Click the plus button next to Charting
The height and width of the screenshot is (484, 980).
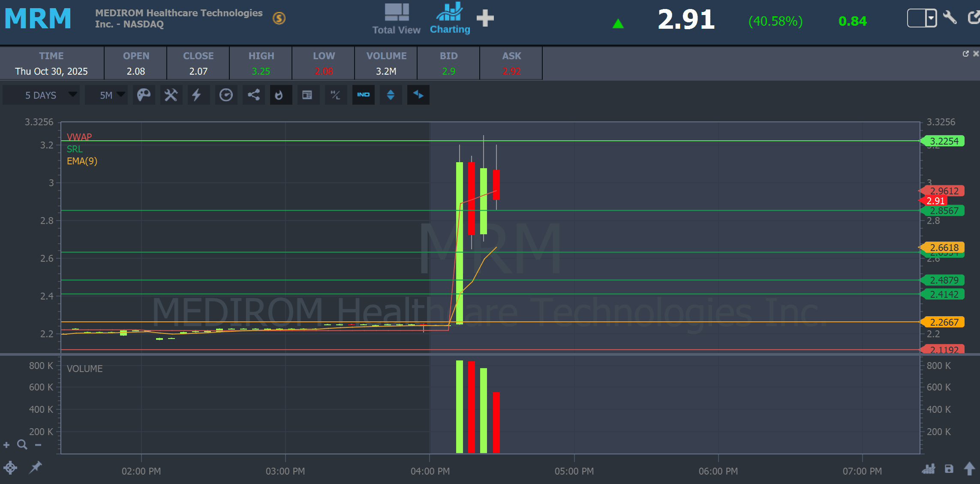tap(485, 18)
